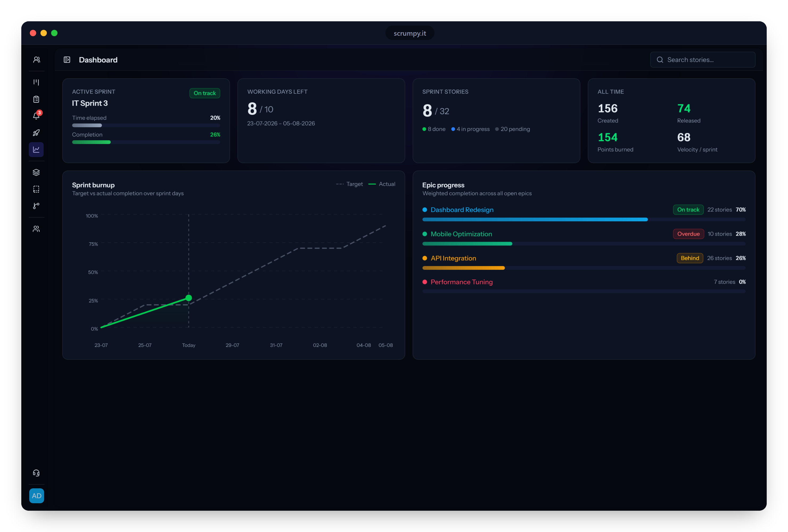Click the 7 stories count
The image size is (788, 532).
[724, 282]
